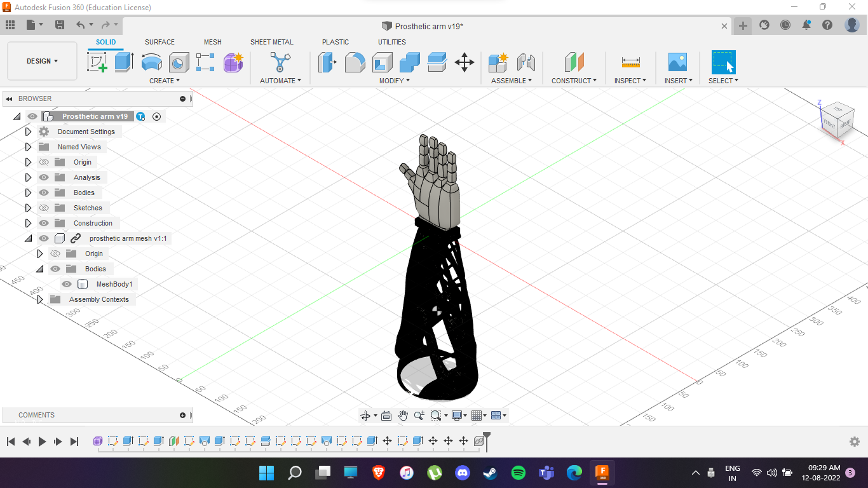
Task: Start a new sketch with Create Sketch
Action: 97,62
